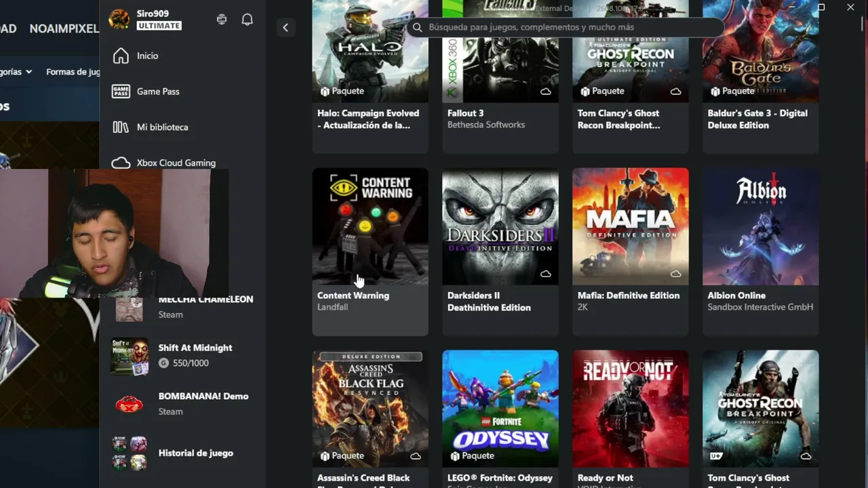Open Shift At Midnight game icon

130,356
